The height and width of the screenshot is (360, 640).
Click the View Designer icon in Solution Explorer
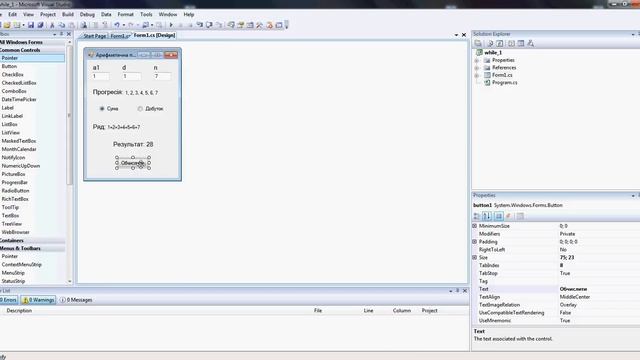[x=521, y=43]
